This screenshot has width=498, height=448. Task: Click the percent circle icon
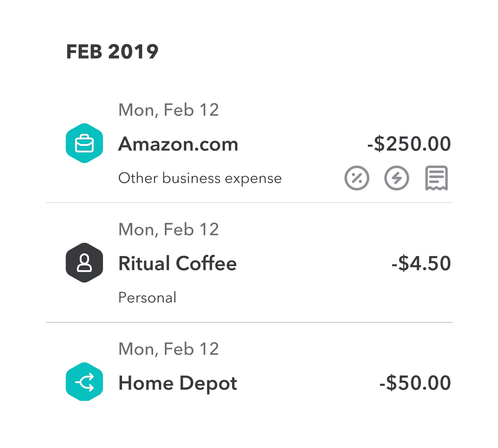[x=357, y=178]
